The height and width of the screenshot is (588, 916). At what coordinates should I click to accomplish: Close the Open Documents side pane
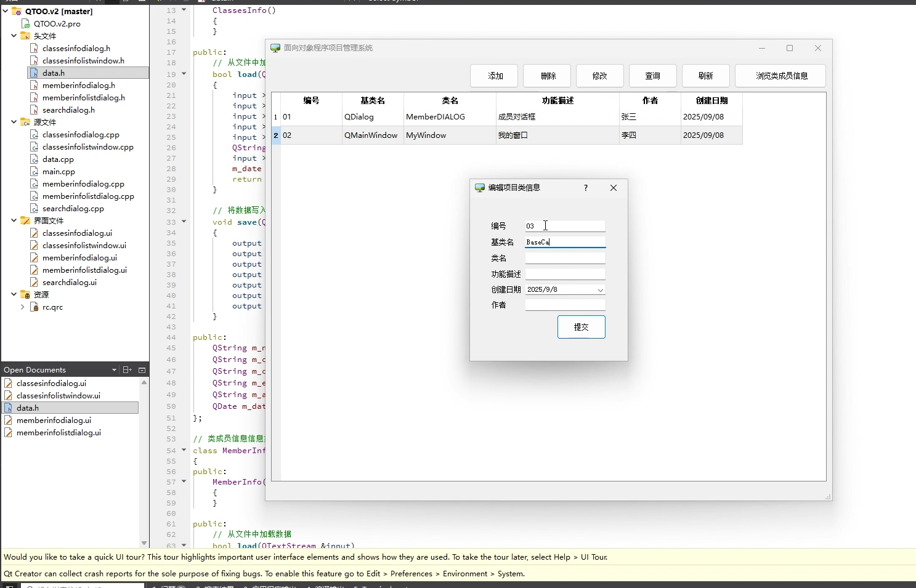[142, 369]
